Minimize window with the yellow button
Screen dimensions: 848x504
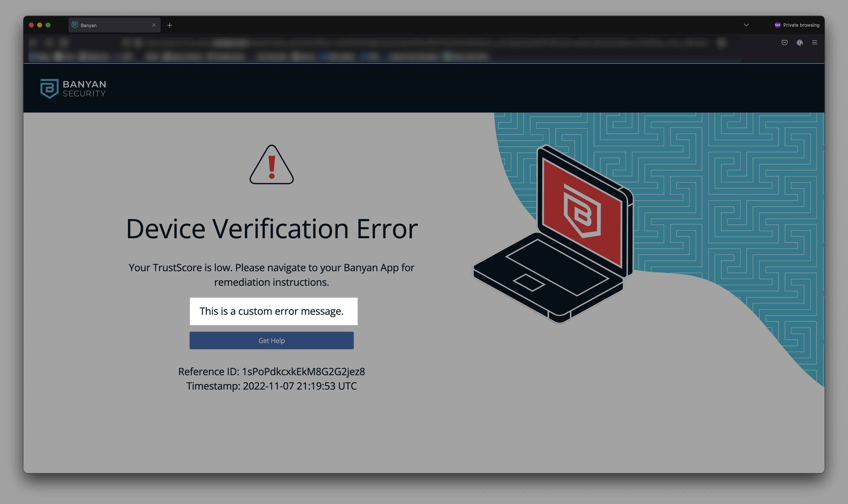pyautogui.click(x=39, y=25)
